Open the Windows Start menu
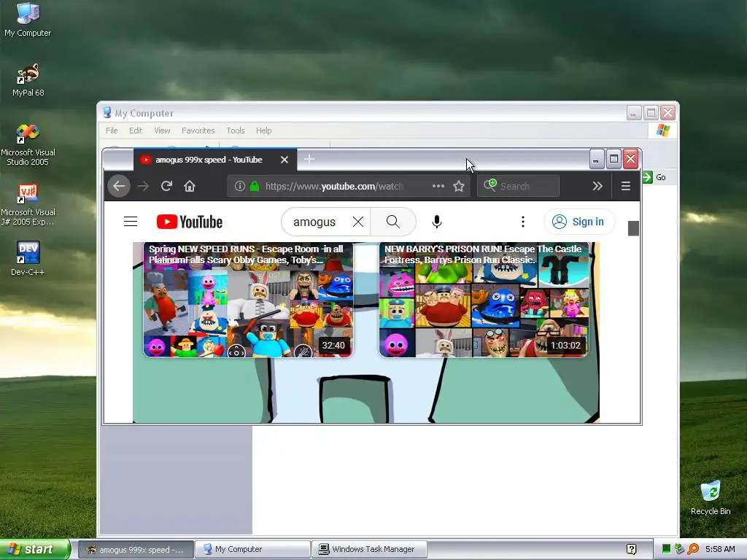Viewport: 747px width, 560px height. pyautogui.click(x=34, y=549)
